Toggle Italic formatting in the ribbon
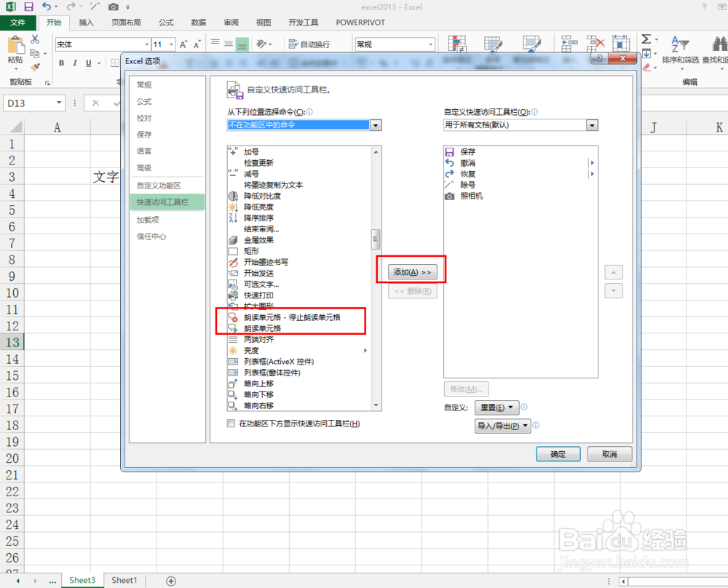 (x=75, y=63)
